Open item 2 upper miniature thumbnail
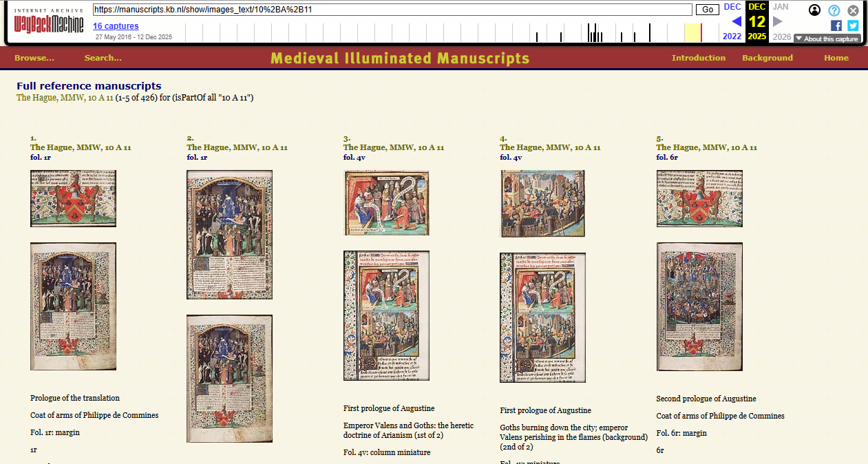868x464 pixels. point(229,235)
